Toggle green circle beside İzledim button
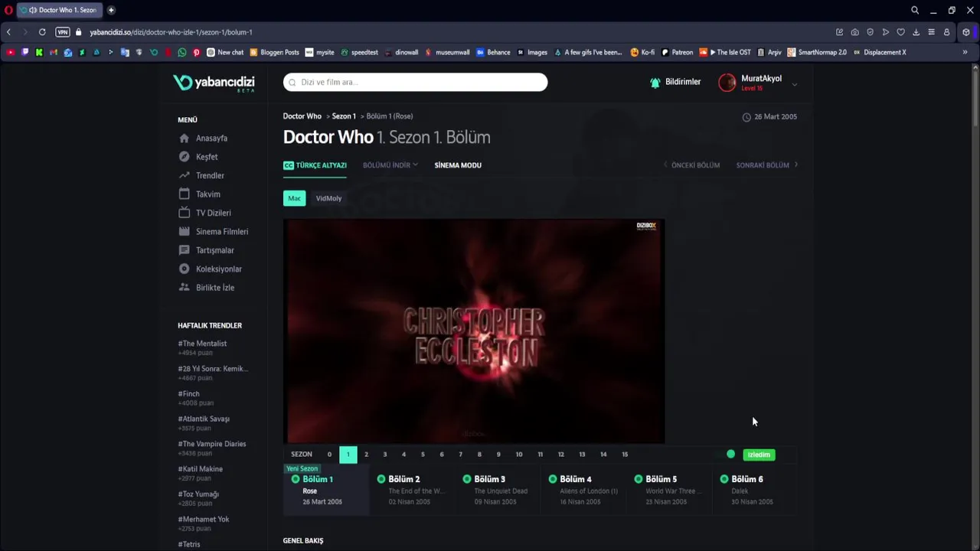 point(731,455)
